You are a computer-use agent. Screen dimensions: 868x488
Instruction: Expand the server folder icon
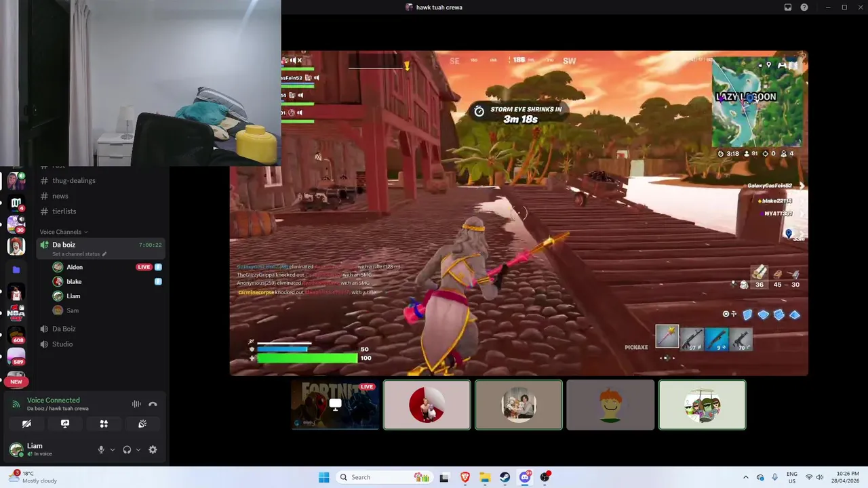16,270
